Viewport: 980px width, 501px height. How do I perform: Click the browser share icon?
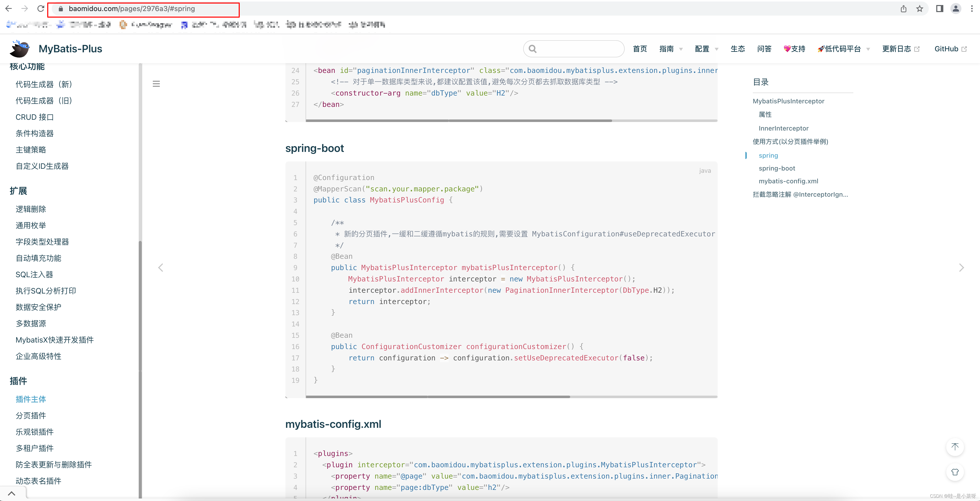(x=904, y=9)
